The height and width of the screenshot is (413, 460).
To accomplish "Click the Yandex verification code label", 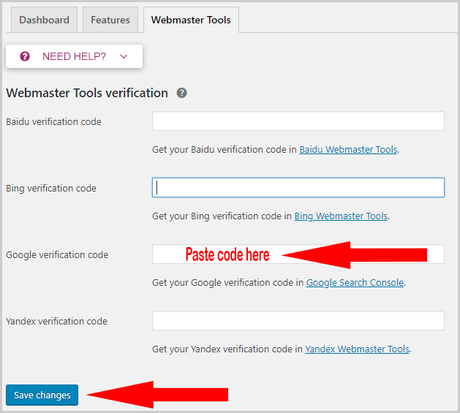I will coord(57,321).
